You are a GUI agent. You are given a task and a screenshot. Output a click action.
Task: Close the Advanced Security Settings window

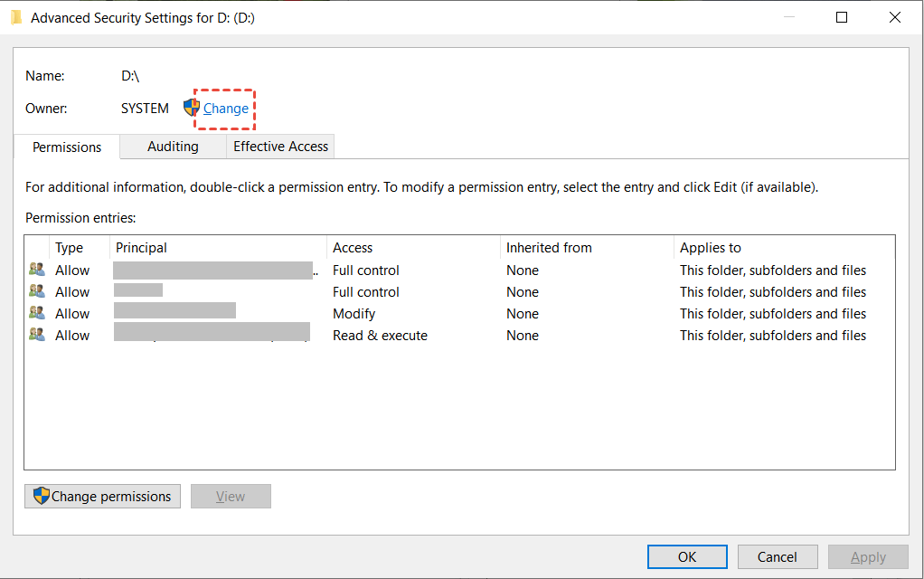(896, 17)
